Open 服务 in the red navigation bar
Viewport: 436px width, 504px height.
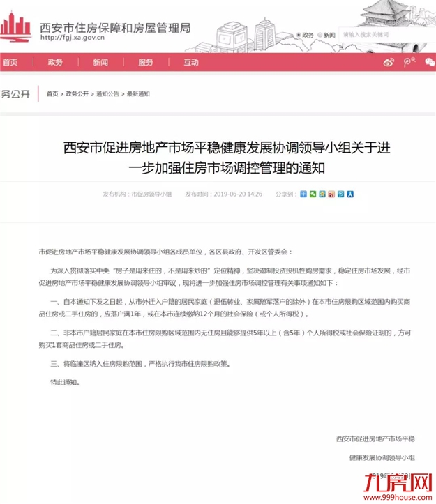click(x=146, y=62)
